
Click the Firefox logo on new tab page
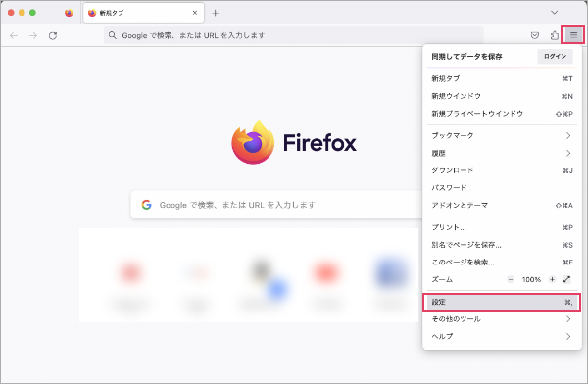[294, 142]
